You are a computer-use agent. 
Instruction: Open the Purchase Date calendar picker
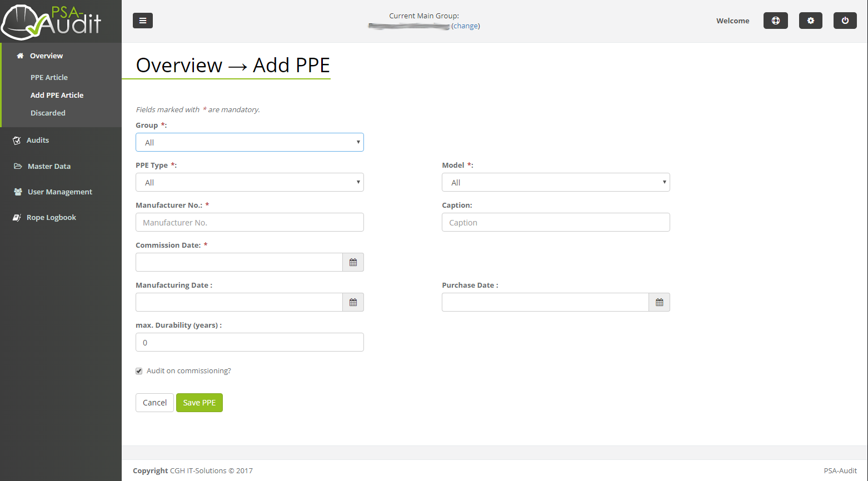pyautogui.click(x=659, y=302)
